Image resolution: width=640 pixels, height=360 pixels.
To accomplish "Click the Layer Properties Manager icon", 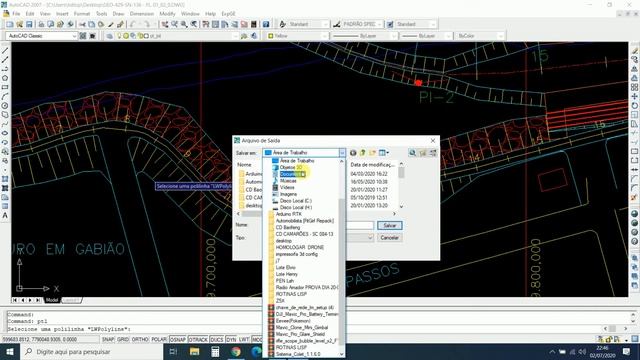I will [x=109, y=36].
